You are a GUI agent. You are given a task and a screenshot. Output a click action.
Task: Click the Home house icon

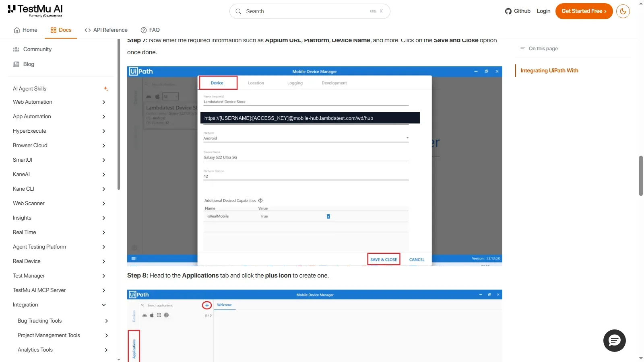click(17, 30)
